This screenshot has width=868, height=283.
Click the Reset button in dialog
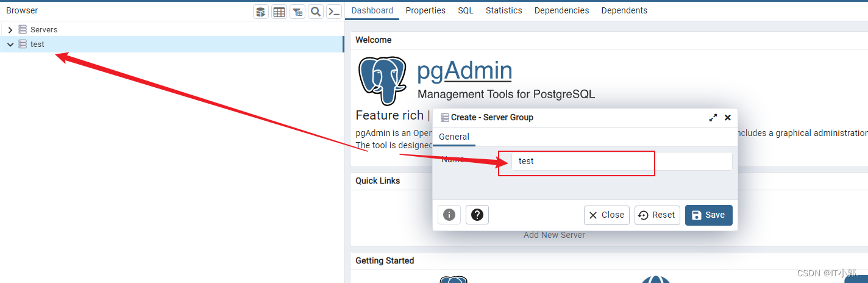(x=657, y=215)
